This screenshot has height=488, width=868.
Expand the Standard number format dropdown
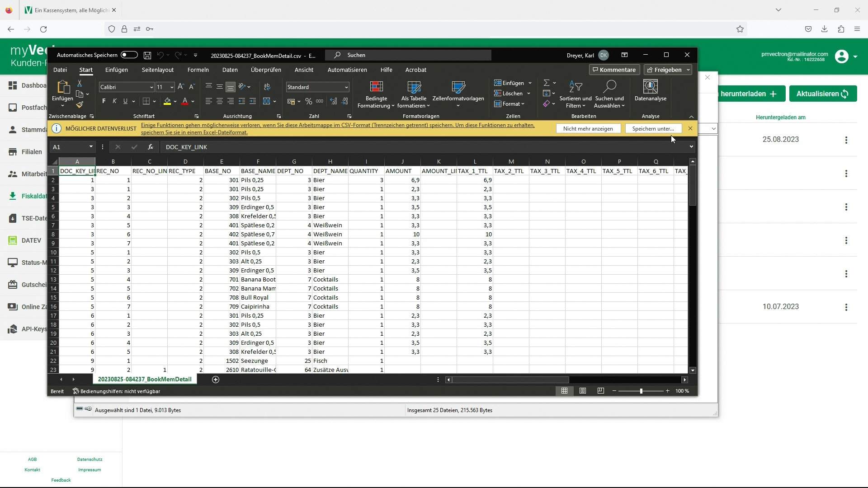[346, 87]
